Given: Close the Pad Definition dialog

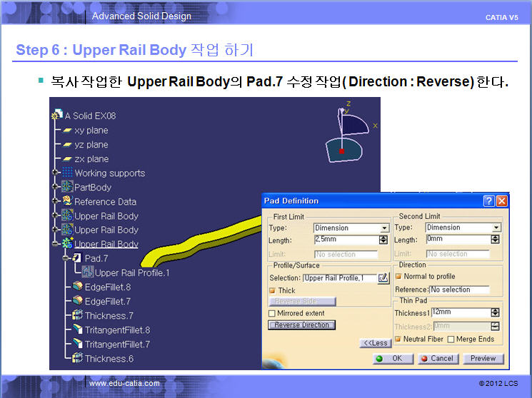Looking at the screenshot, I should tap(502, 201).
